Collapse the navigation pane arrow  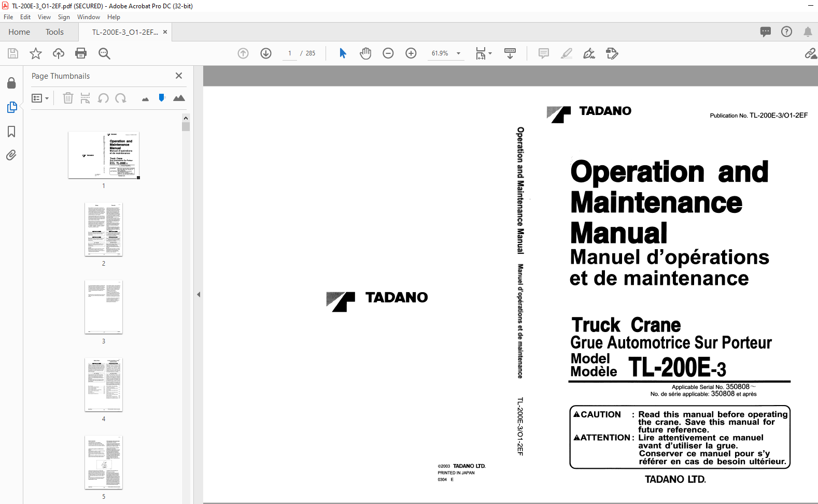pyautogui.click(x=199, y=294)
